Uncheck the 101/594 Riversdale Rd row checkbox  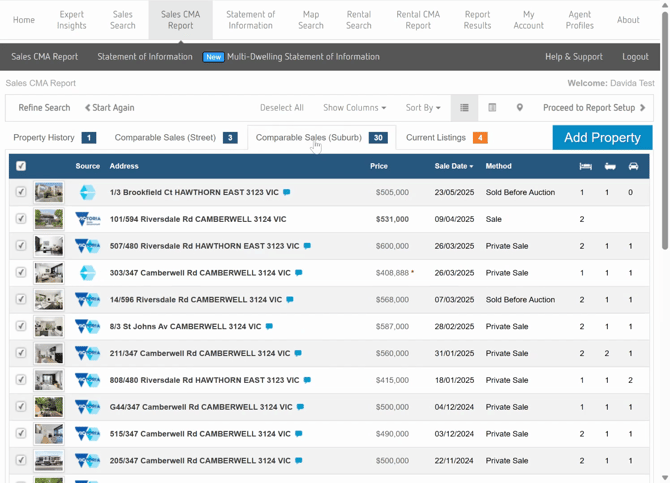21,219
